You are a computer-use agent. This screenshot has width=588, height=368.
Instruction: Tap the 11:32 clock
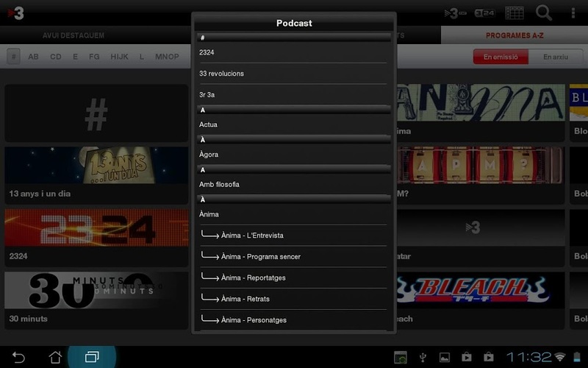(x=528, y=357)
